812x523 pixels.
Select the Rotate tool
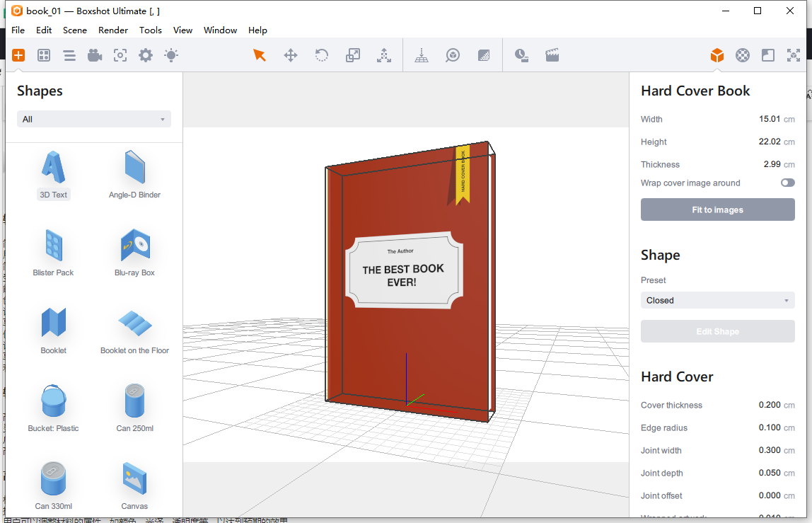[x=322, y=55]
